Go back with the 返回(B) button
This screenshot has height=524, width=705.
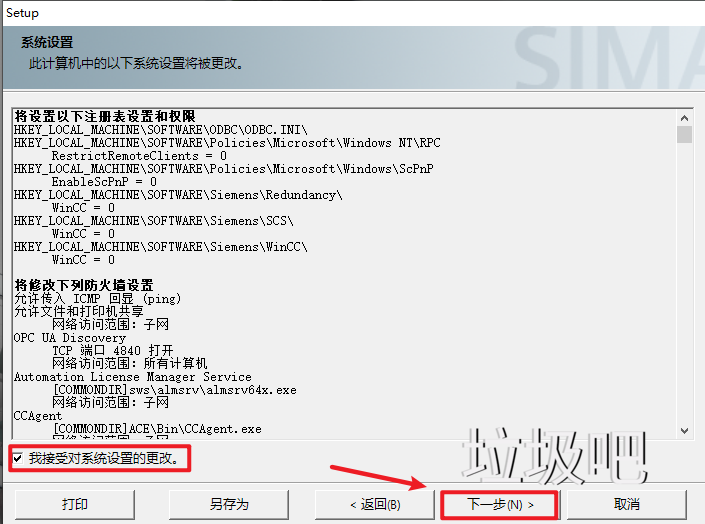point(375,504)
